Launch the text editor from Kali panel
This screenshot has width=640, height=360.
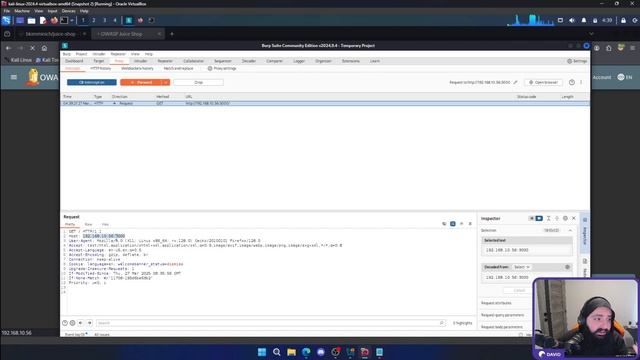point(43,20)
